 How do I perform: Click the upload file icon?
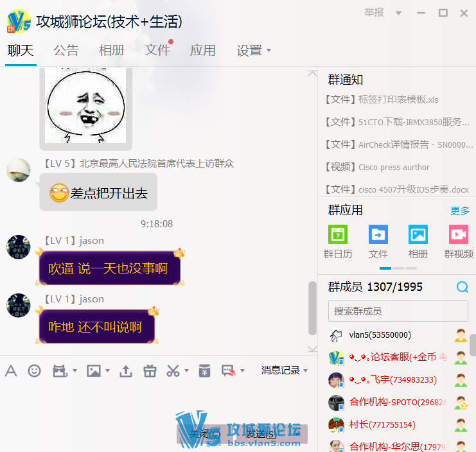[126, 370]
